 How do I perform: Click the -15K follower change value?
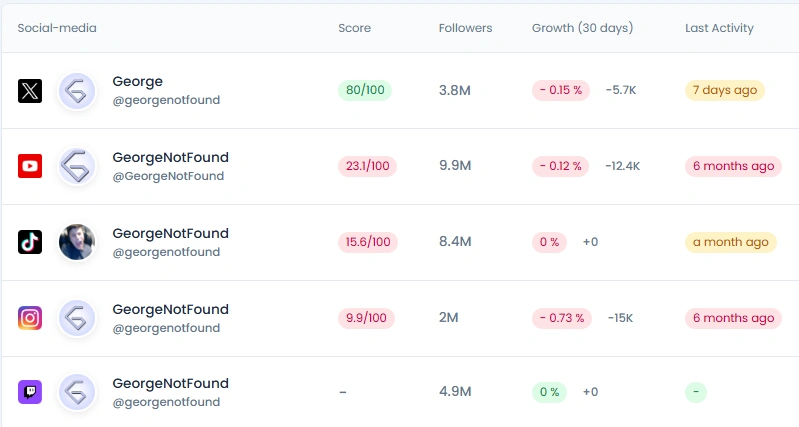coord(620,318)
